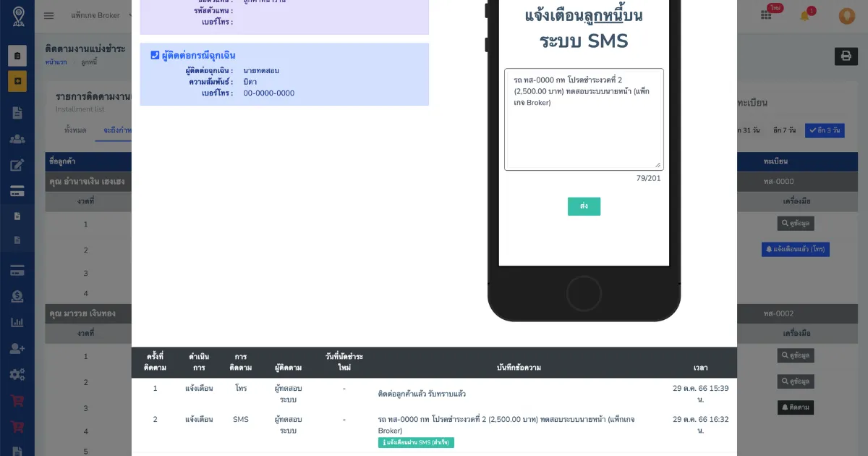Open the edit/compose icon in the sidebar
The image size is (868, 456).
point(16,164)
